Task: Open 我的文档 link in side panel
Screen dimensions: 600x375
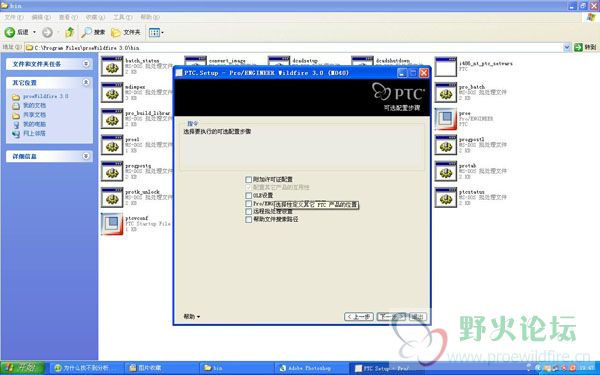Action: tap(34, 105)
